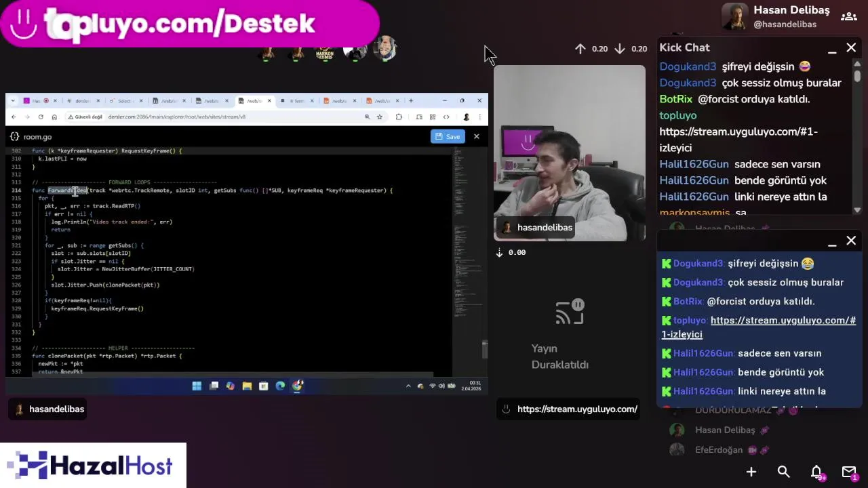This screenshot has width=868, height=488.
Task: Click the taskbar volume icon
Action: [442, 386]
